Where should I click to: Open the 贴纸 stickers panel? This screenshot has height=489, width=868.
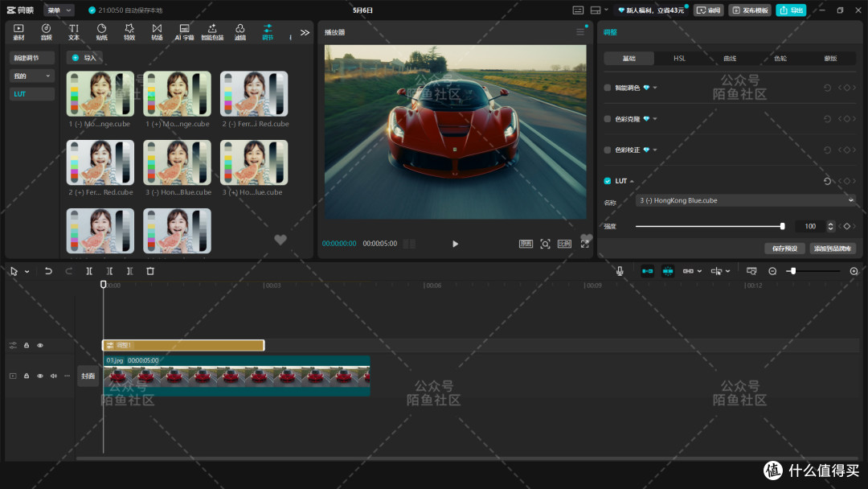[102, 32]
